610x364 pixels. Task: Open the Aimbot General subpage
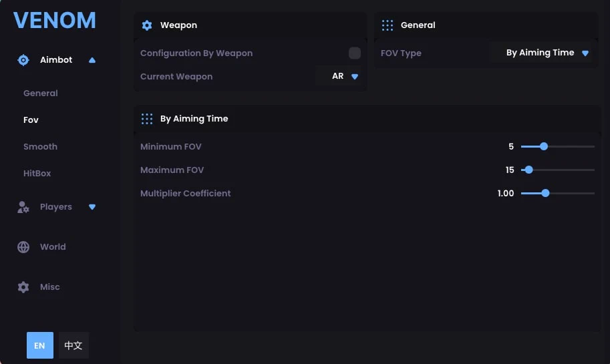pyautogui.click(x=41, y=94)
